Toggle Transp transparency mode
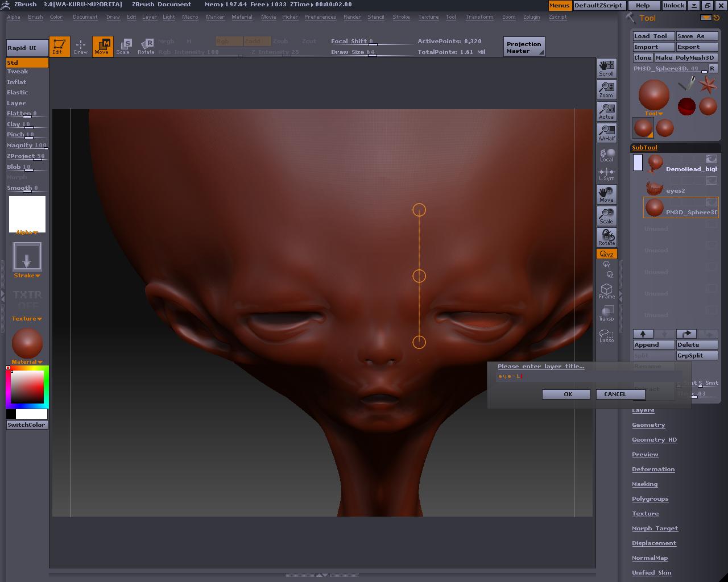Viewport: 728px width, 582px height. coord(606,313)
